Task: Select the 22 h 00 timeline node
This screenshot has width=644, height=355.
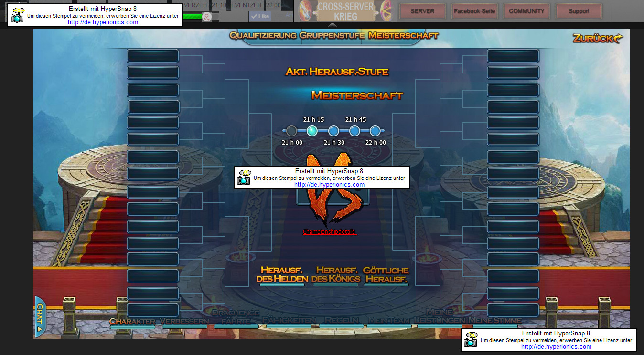Action: (375, 131)
